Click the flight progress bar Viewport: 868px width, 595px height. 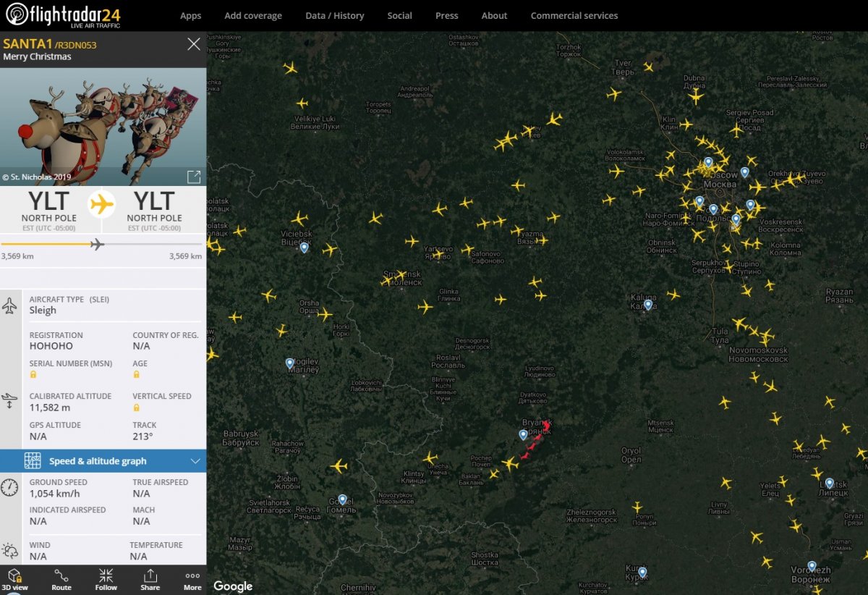click(x=102, y=244)
